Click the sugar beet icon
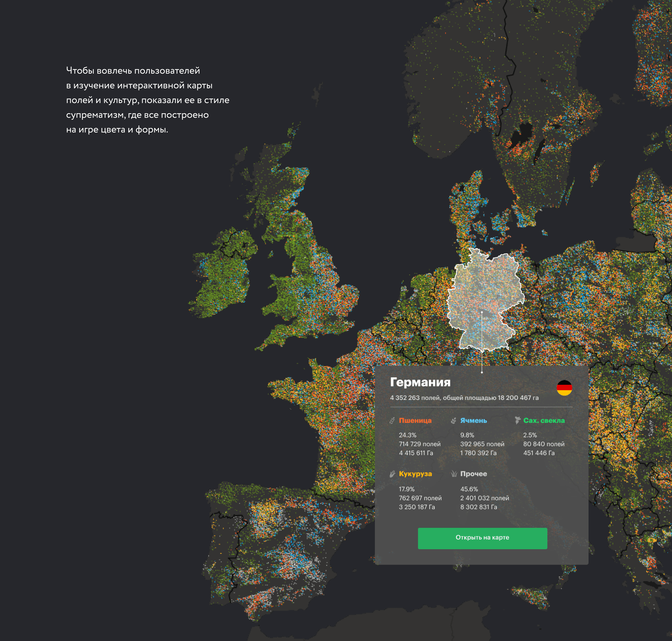Screen dimensions: 672x641 [517, 420]
